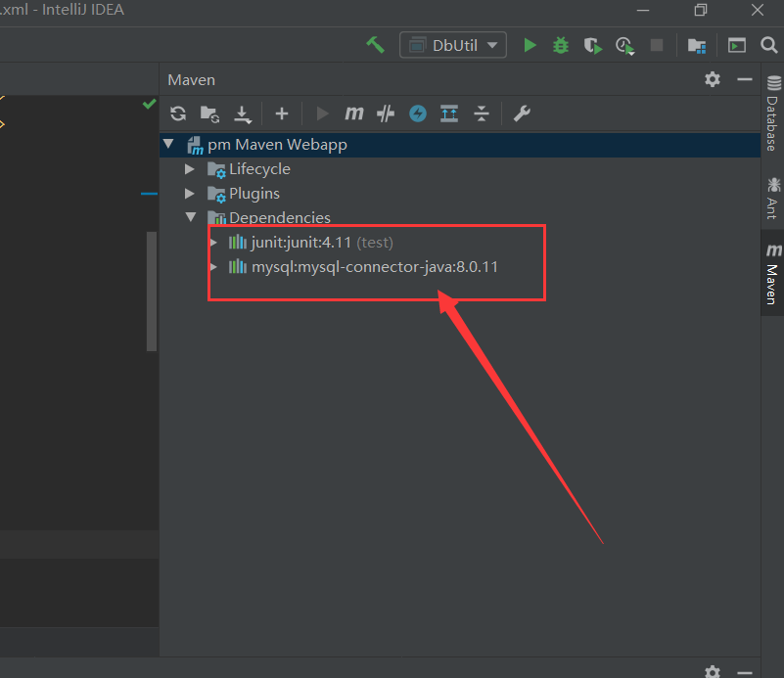
Task: Reimport all Maven projects icon
Action: coord(178,113)
